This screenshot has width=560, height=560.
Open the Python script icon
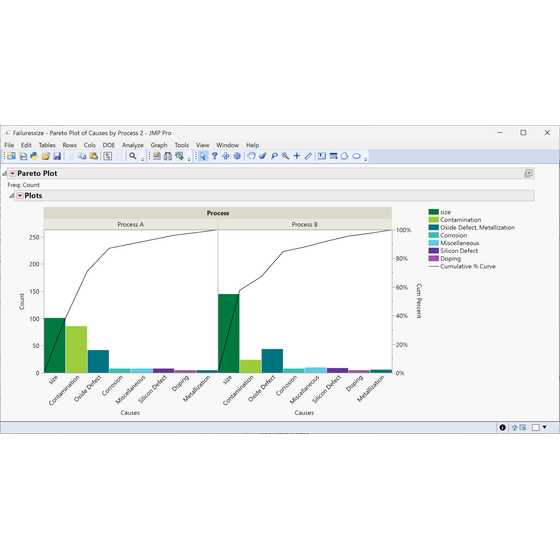pyautogui.click(x=34, y=156)
